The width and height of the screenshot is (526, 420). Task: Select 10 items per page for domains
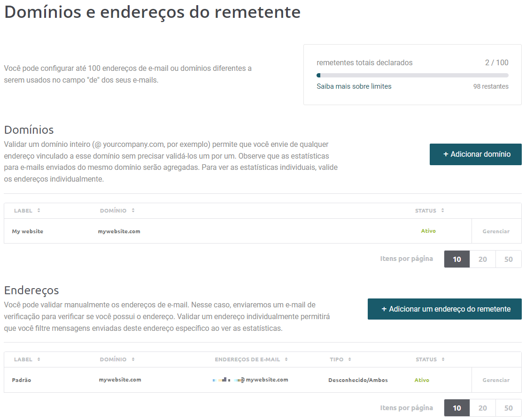coord(457,259)
